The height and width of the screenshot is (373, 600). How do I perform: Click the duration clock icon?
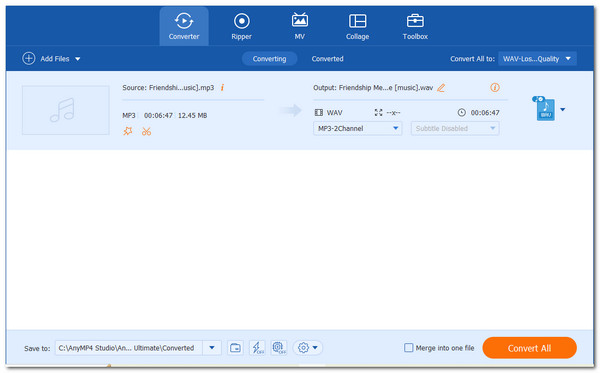tap(461, 112)
